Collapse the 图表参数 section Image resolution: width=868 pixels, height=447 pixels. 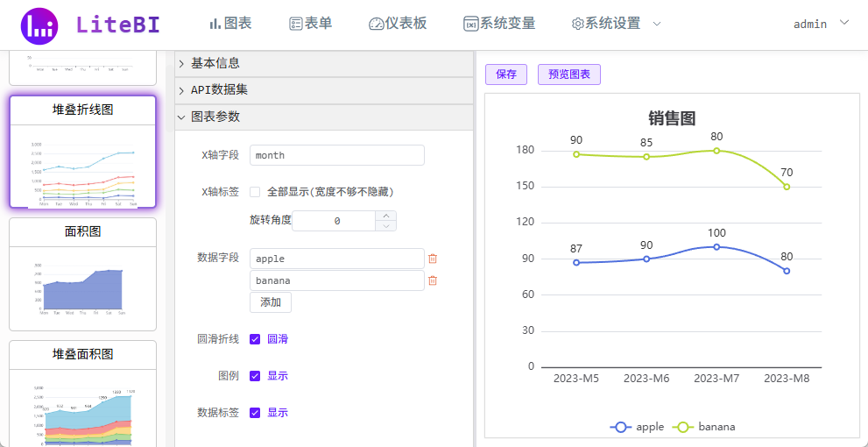coord(324,117)
